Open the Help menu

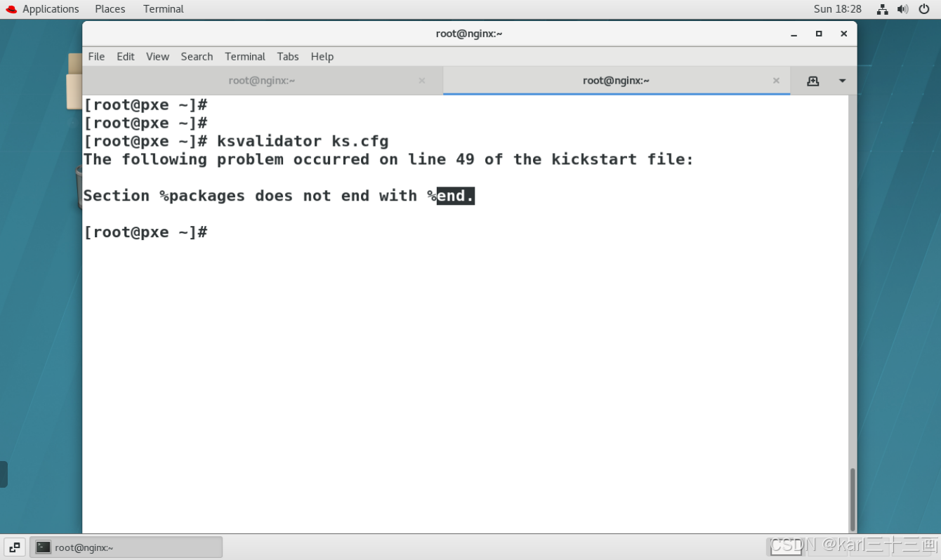[x=322, y=56]
